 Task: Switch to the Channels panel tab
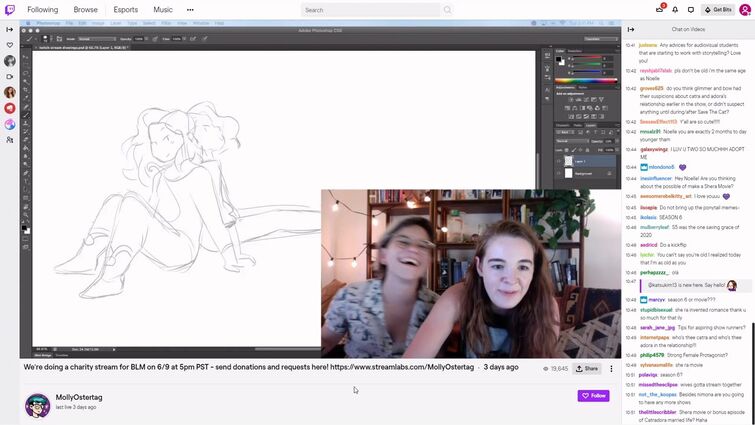pos(562,126)
